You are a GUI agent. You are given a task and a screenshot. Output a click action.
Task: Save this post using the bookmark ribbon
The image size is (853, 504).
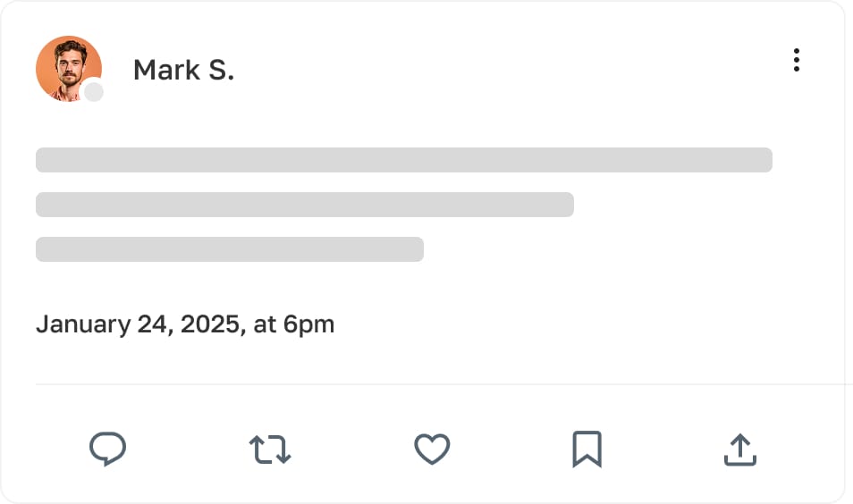coord(587,449)
